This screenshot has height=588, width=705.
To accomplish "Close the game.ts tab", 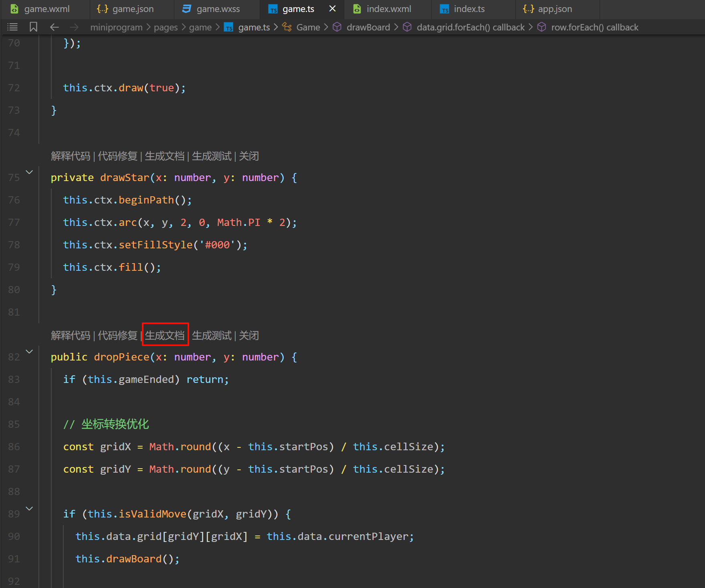I will [x=332, y=8].
